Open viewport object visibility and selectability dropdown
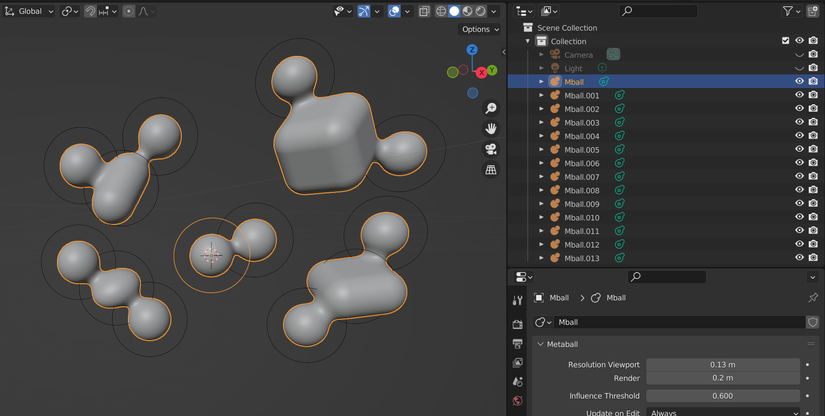Viewport: 825px width, 416px height. point(343,11)
